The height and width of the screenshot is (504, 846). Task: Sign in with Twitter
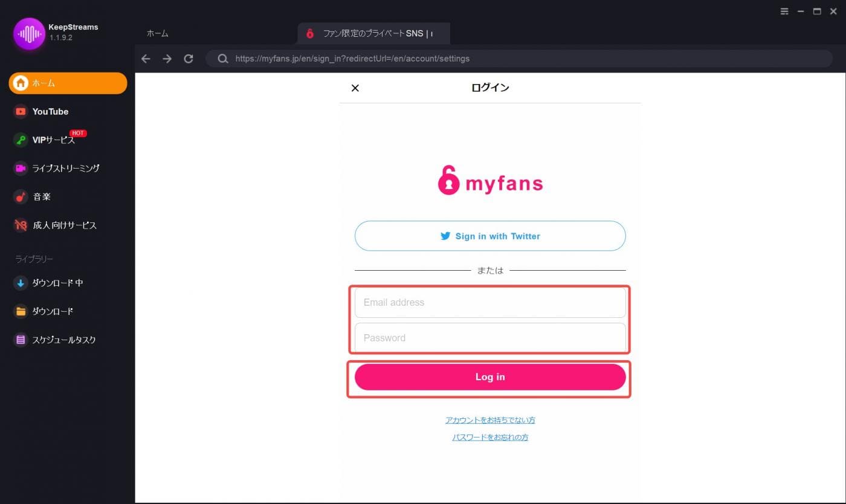pyautogui.click(x=489, y=236)
